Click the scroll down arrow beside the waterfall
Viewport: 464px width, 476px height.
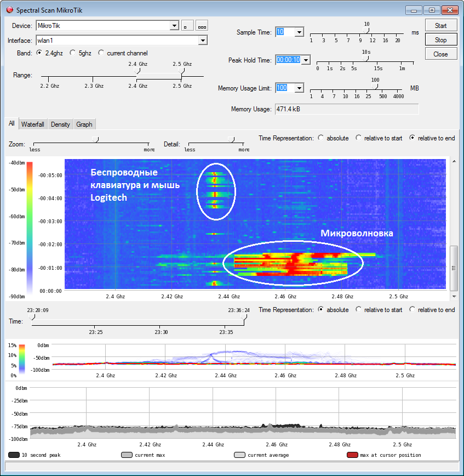[x=454, y=296]
